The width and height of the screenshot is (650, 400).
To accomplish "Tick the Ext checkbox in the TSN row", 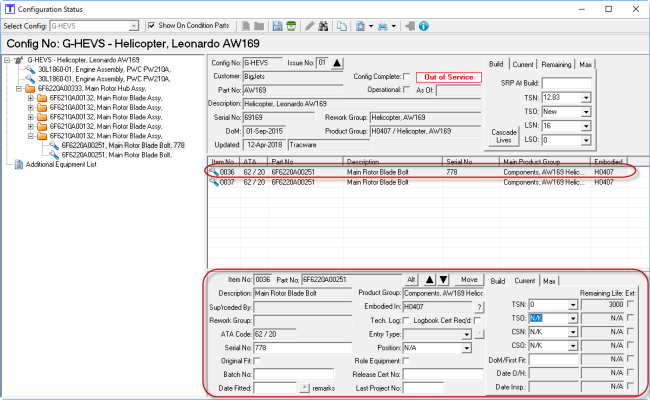I will (631, 304).
